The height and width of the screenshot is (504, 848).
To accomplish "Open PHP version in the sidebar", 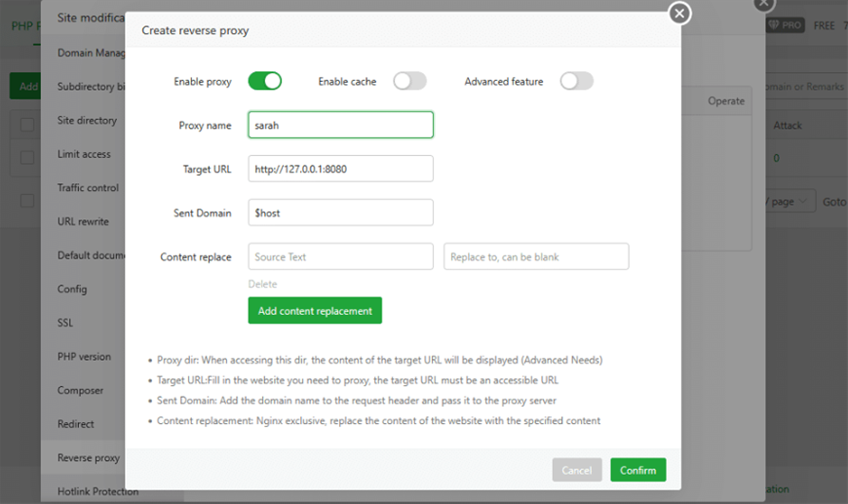I will coord(84,357).
